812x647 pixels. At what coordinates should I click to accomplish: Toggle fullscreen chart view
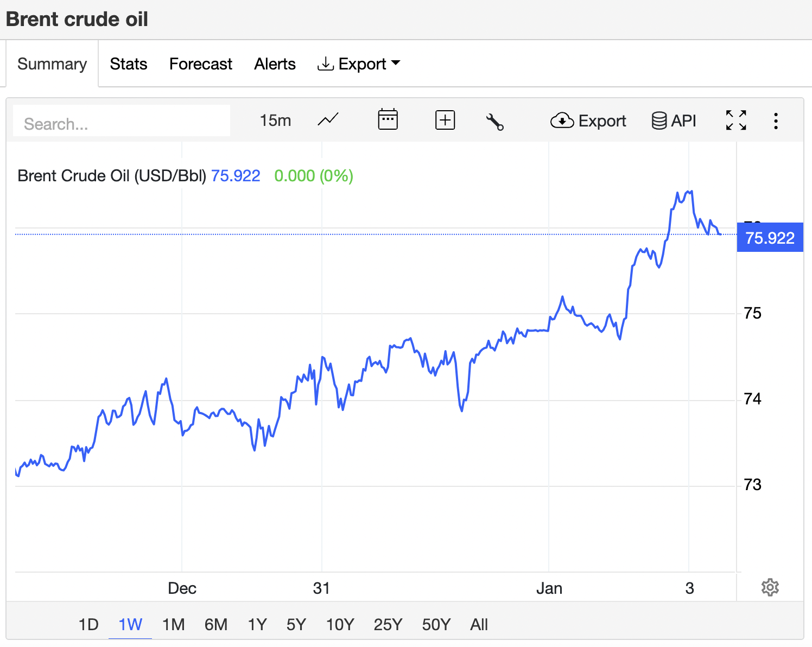coord(736,120)
